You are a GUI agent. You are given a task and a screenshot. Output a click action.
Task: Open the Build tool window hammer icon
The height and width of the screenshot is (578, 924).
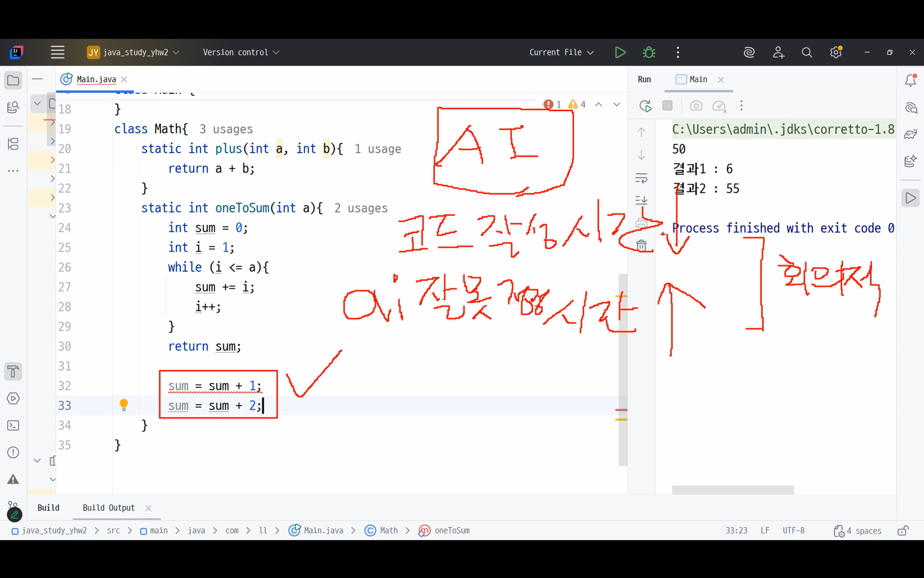13,371
